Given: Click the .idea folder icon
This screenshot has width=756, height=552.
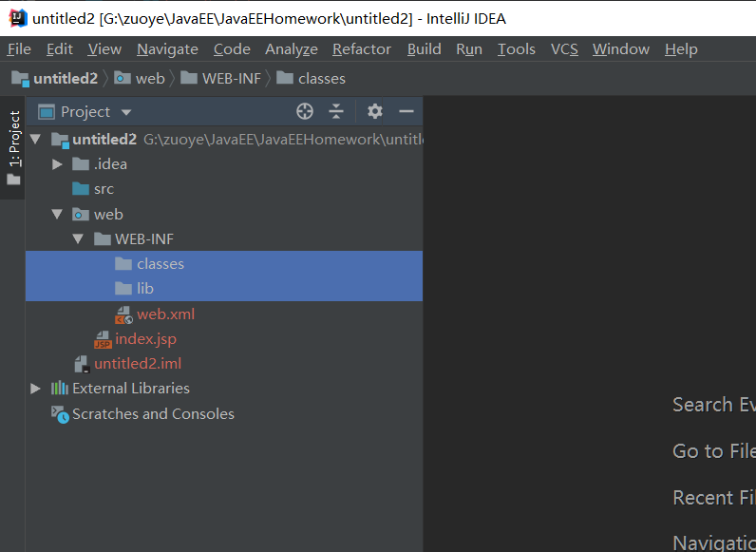Looking at the screenshot, I should pyautogui.click(x=81, y=164).
